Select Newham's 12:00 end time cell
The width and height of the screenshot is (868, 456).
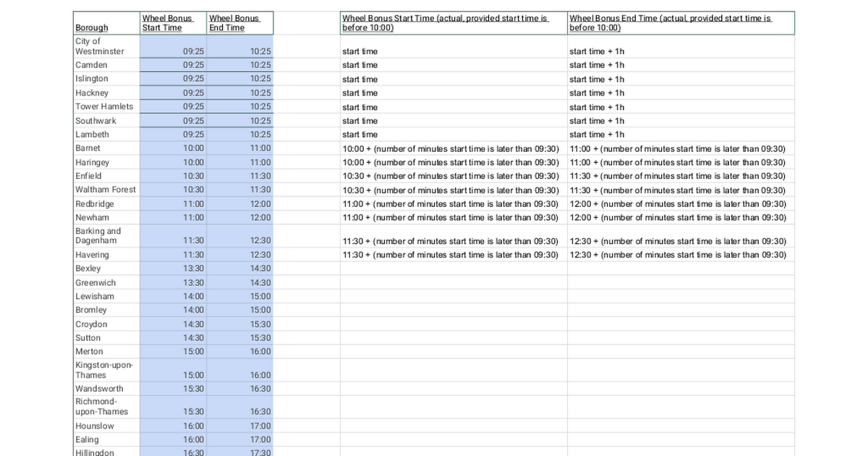coord(239,218)
